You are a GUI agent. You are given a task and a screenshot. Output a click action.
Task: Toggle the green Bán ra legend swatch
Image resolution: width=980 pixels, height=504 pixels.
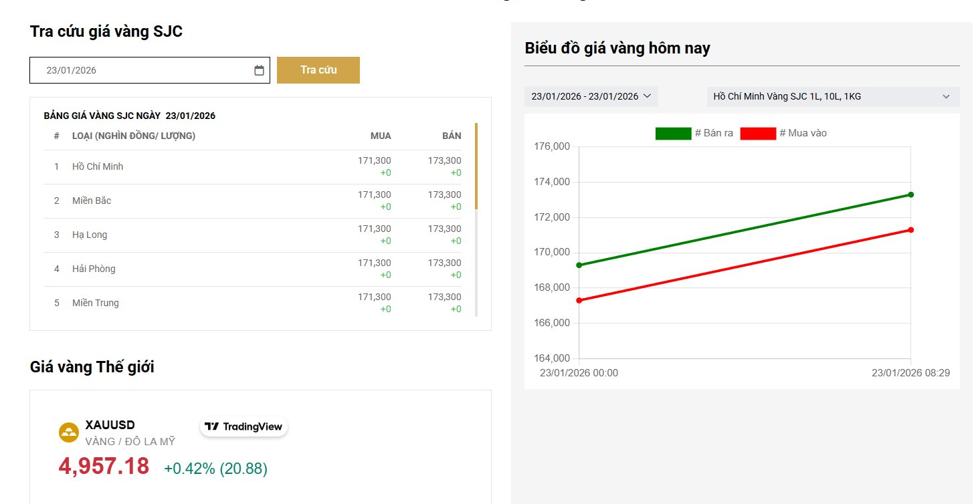(673, 134)
